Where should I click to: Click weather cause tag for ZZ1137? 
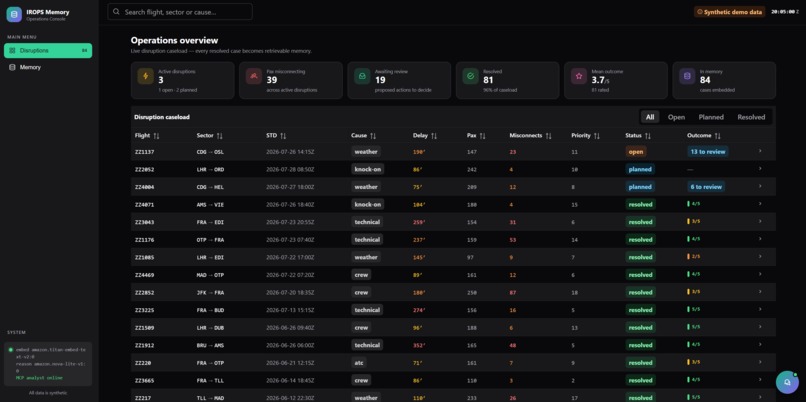point(366,152)
